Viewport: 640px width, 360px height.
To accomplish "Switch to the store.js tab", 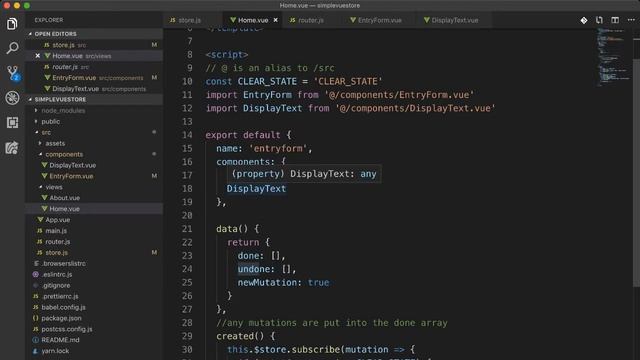I will tap(189, 20).
